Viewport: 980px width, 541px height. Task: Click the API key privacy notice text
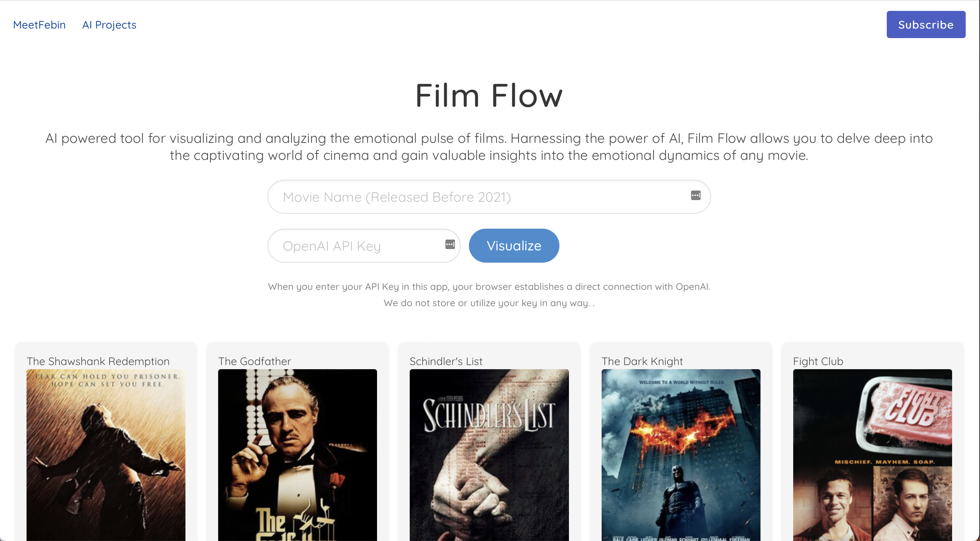tap(489, 295)
